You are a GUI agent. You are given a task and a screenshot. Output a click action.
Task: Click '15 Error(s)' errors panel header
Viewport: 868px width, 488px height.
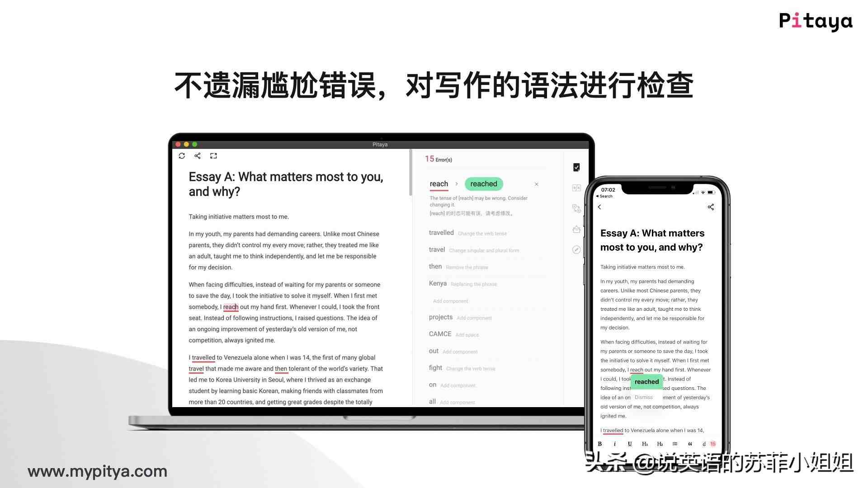439,159
